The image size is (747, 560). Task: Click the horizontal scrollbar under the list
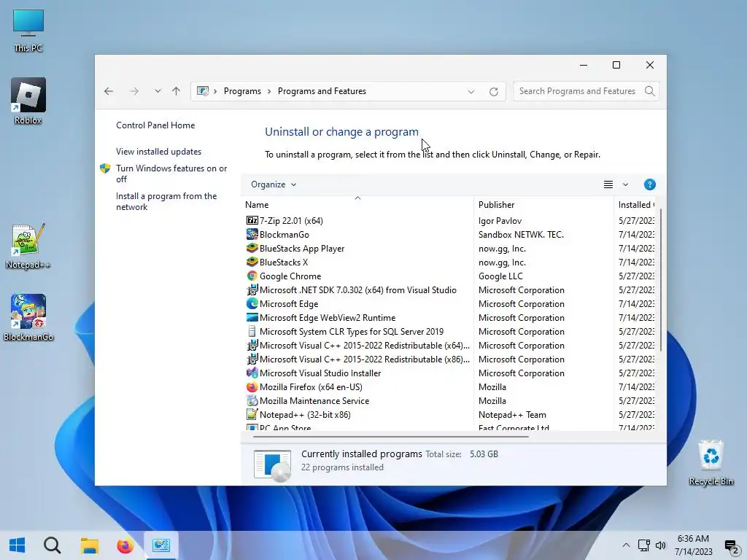pyautogui.click(x=391, y=436)
